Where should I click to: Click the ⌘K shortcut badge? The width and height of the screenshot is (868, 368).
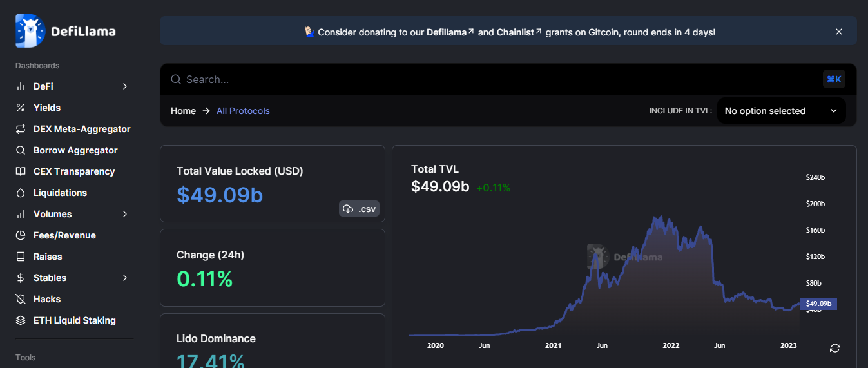click(x=834, y=79)
